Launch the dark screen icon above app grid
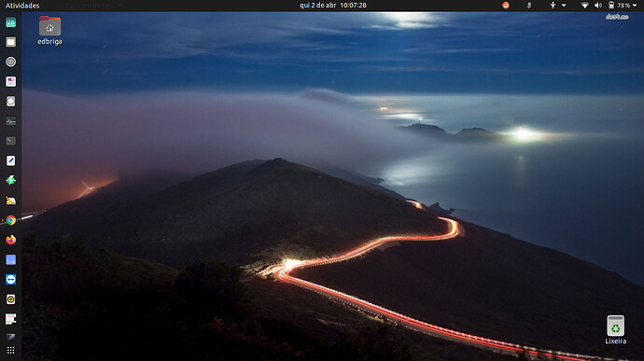The image size is (644, 361). coord(10,337)
